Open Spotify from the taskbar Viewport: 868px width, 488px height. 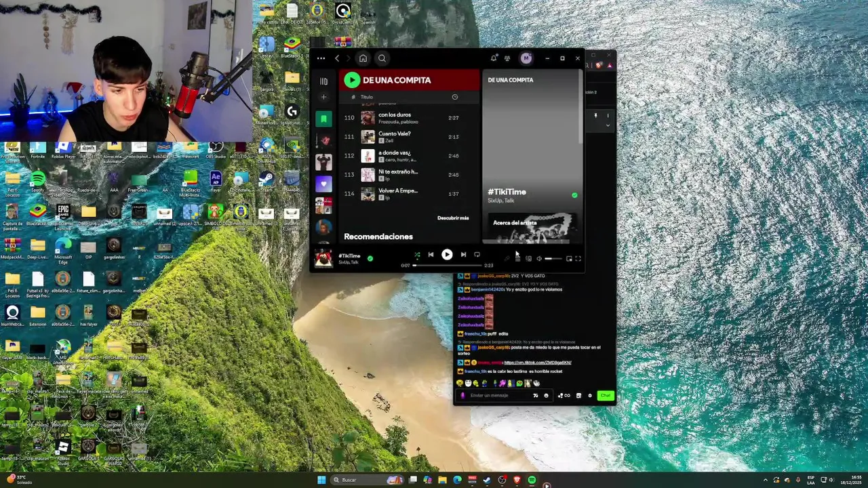click(532, 480)
